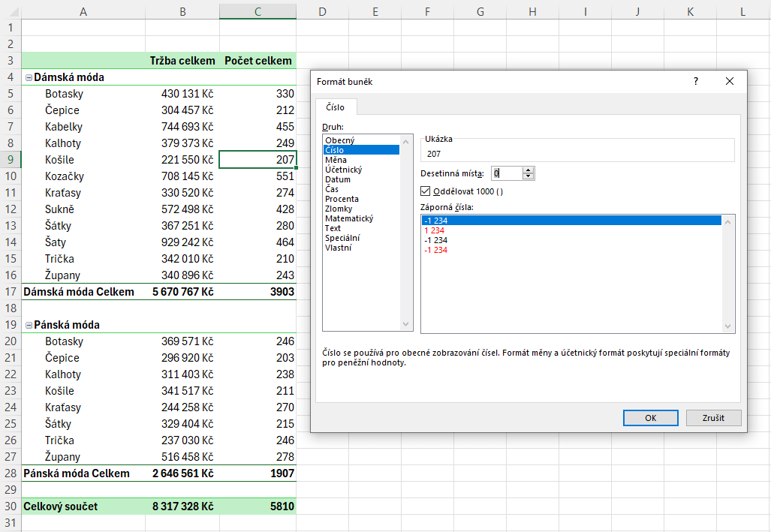The width and height of the screenshot is (771, 532).
Task: Click the help question mark in dialog
Action: (x=695, y=81)
